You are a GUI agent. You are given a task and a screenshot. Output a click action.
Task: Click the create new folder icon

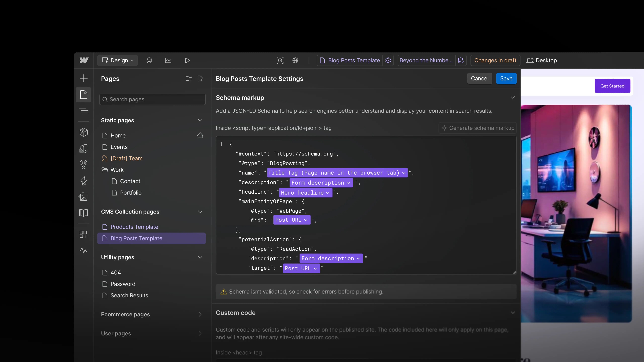pos(189,79)
